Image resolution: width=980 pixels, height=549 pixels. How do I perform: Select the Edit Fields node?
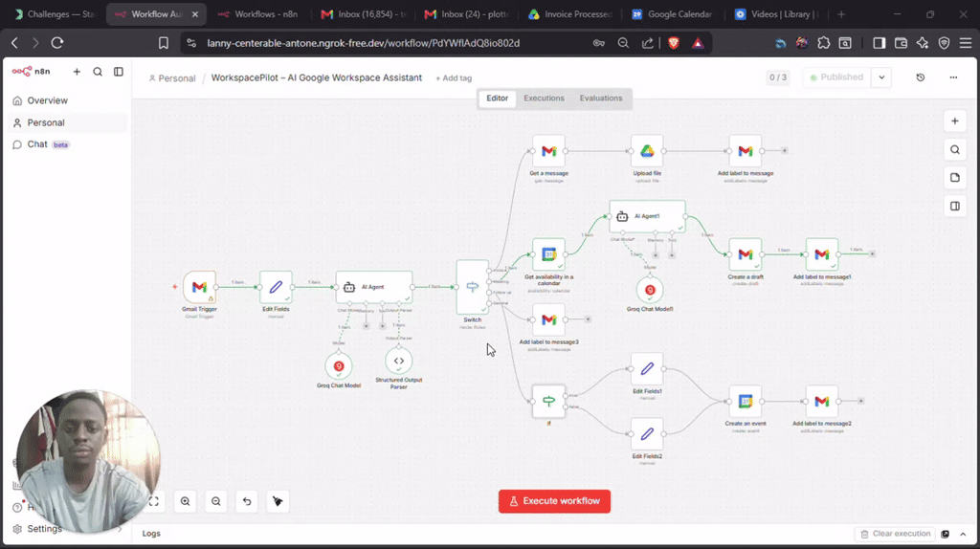(276, 287)
